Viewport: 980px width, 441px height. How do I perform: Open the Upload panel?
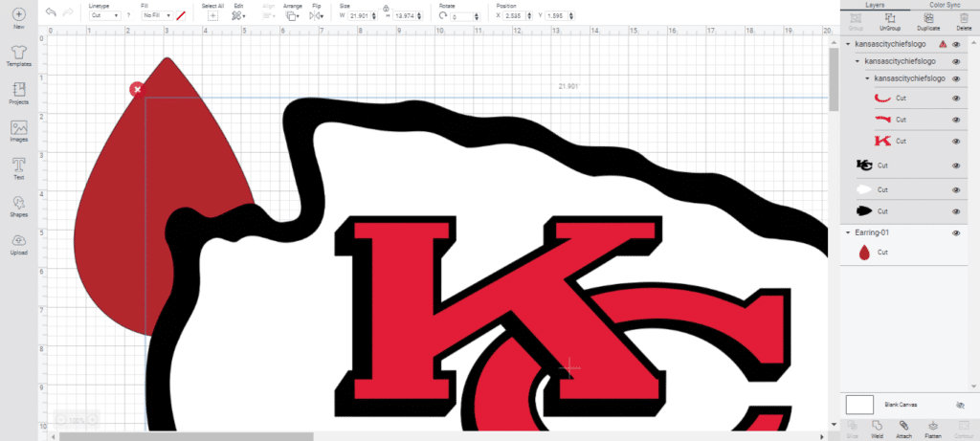(x=19, y=244)
